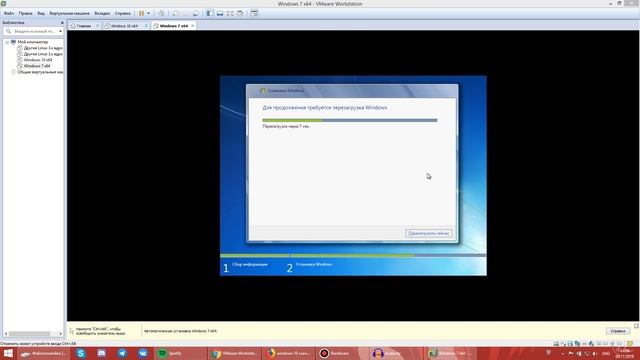
Task: Switch to Chrome VMware Workstation taskbar item
Action: click(x=234, y=353)
